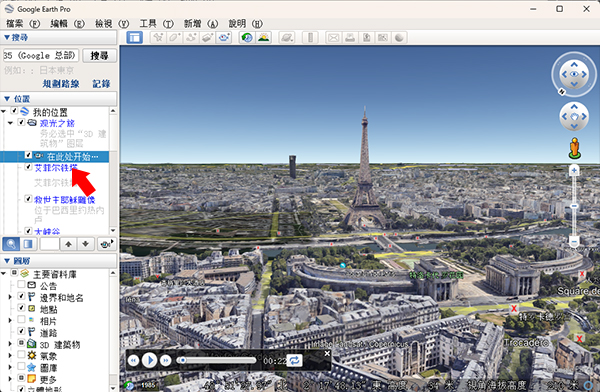Image resolution: width=600 pixels, height=392 pixels.
Task: Click the Record a Tour camera icon
Action: click(x=224, y=38)
